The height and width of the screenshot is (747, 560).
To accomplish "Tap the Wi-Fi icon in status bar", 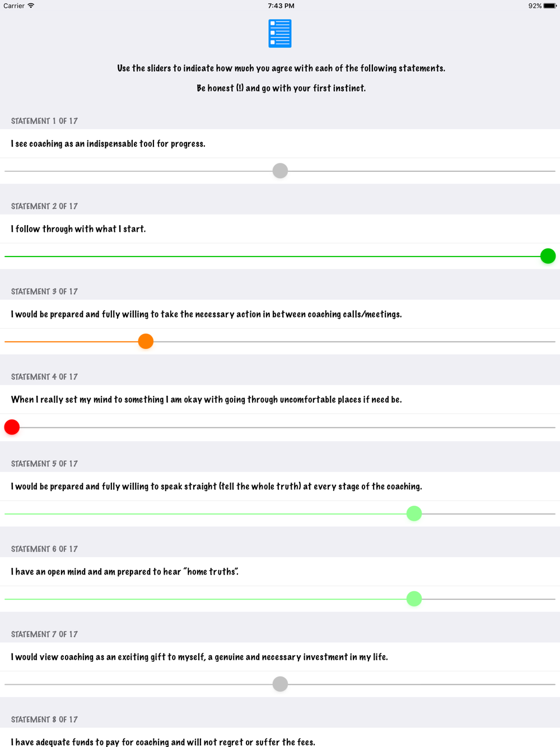I will (31, 6).
